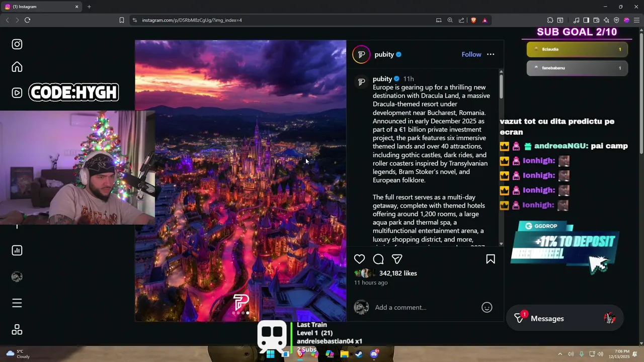Open the Messages floating panel
This screenshot has width=644, height=362.
point(565,318)
